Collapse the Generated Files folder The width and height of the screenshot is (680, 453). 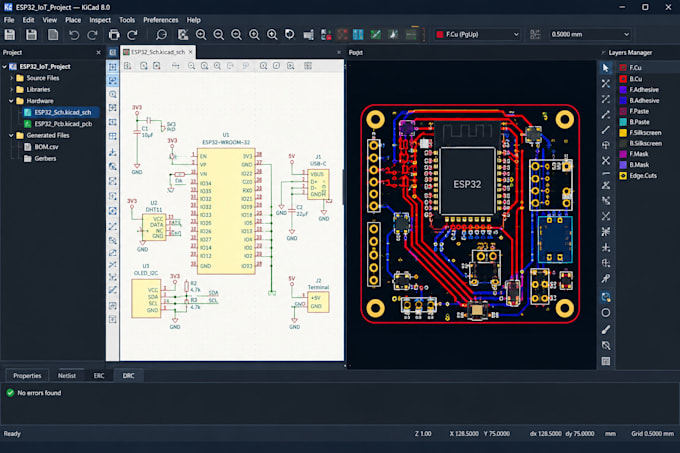[12, 135]
